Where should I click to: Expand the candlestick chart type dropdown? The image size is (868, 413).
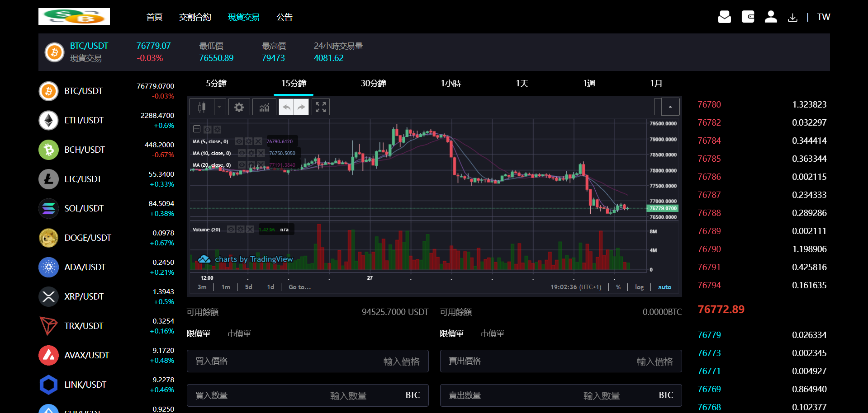[219, 107]
